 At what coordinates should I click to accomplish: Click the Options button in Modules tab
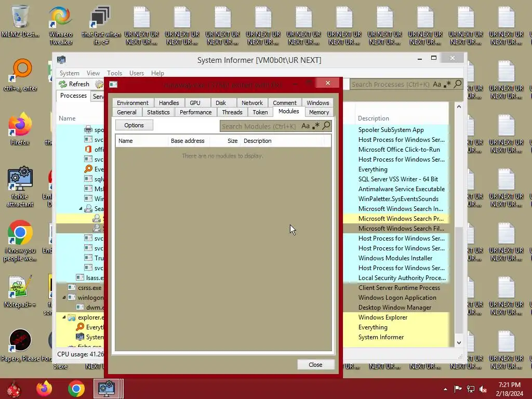pos(134,125)
